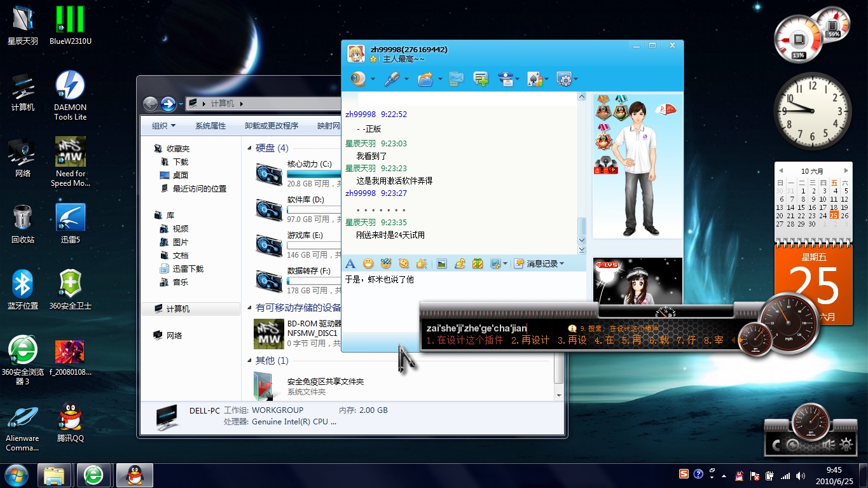Open the application settings gear icon in QQ

(x=563, y=79)
